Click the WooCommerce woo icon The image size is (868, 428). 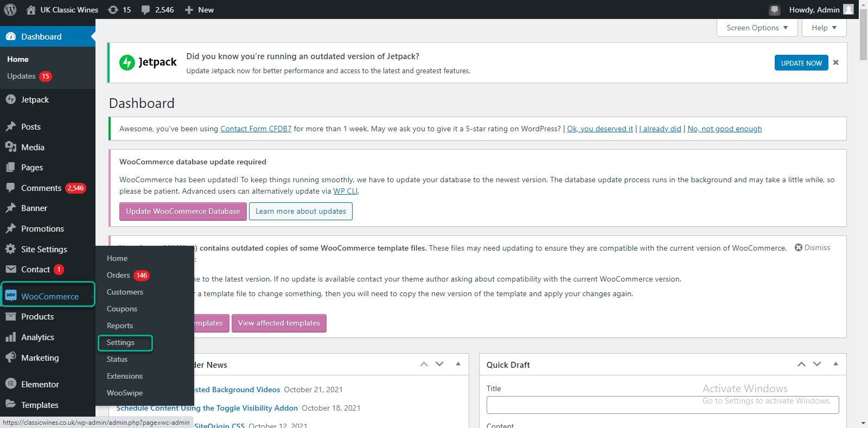11,296
